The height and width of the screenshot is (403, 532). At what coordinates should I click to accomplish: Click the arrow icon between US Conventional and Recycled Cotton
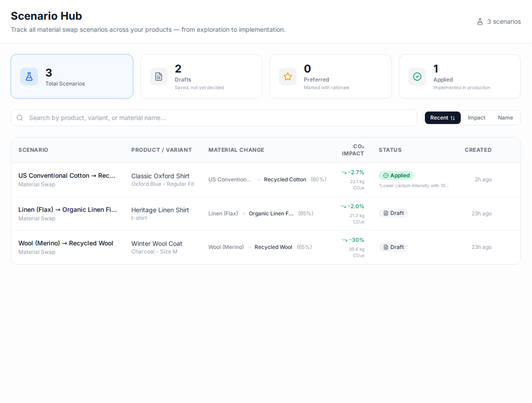(259, 180)
